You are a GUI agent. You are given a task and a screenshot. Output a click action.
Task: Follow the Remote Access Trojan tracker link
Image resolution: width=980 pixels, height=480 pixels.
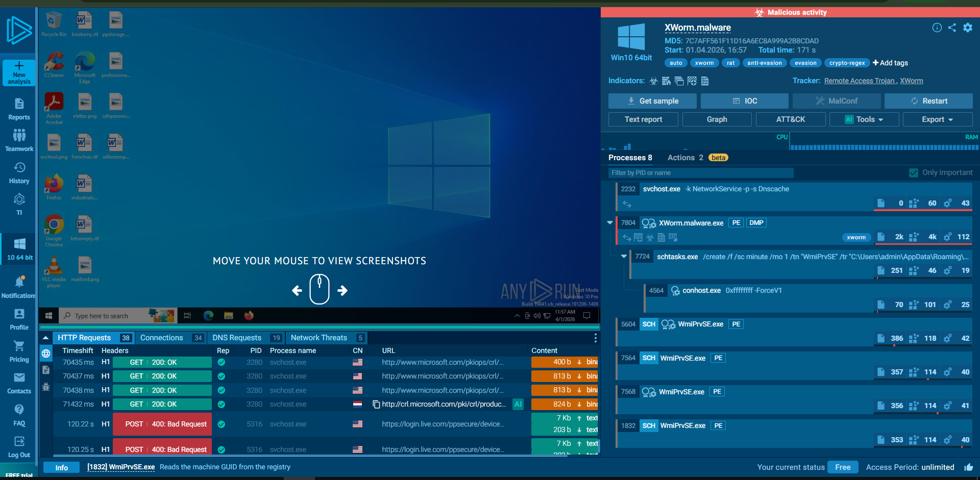coord(860,81)
